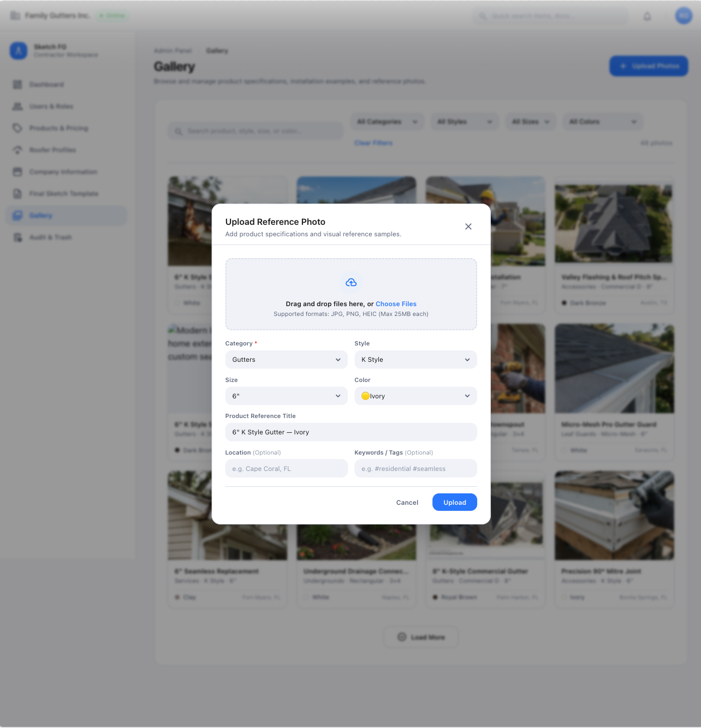Viewport: 701px width, 728px height.
Task: Click the top bar quick search field
Action: pyautogui.click(x=550, y=16)
